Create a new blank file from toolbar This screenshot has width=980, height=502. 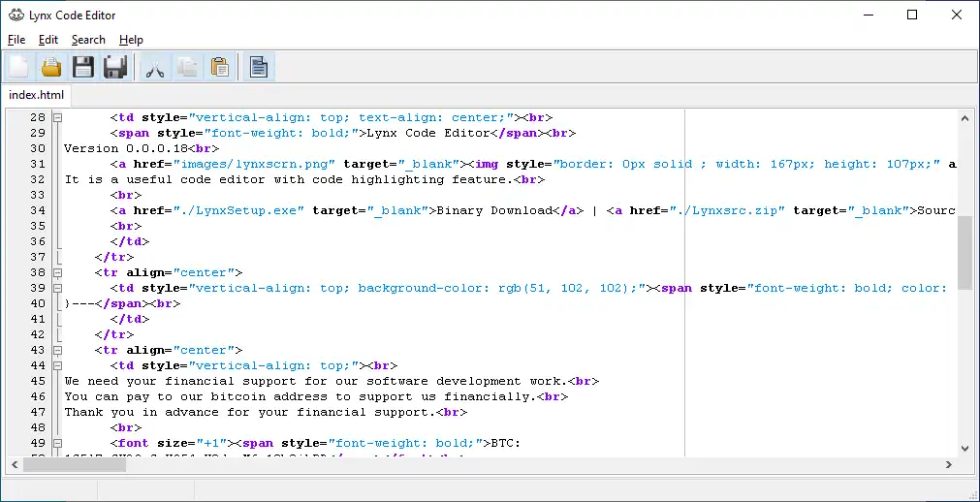[18, 67]
